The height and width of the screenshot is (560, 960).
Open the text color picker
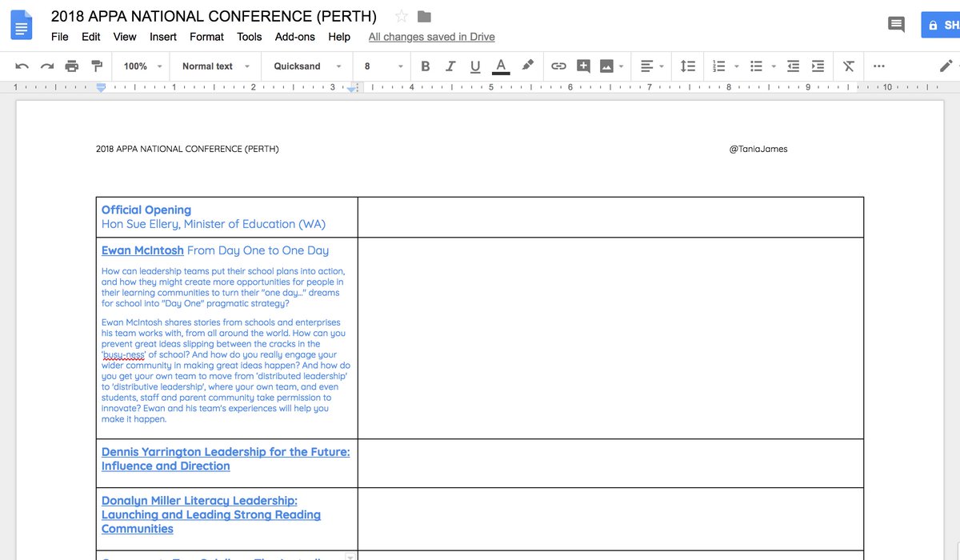[x=501, y=66]
